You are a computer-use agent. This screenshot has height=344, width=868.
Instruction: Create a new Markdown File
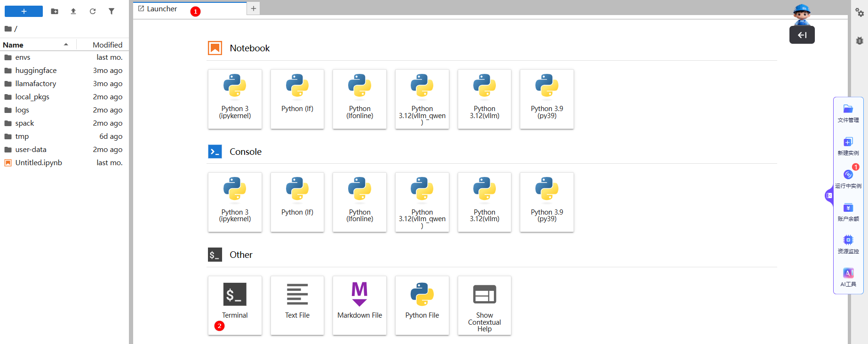pos(359,305)
